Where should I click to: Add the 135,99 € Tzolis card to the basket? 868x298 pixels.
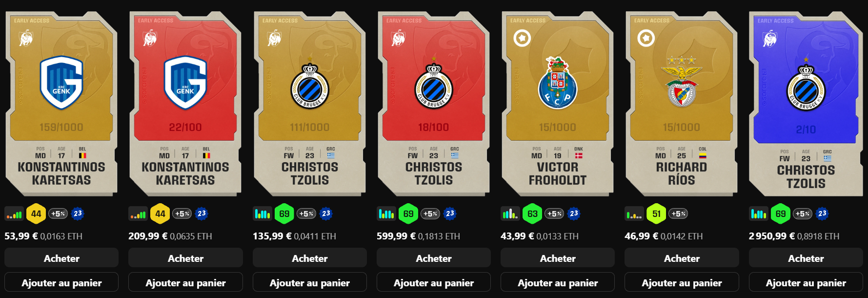point(310,282)
